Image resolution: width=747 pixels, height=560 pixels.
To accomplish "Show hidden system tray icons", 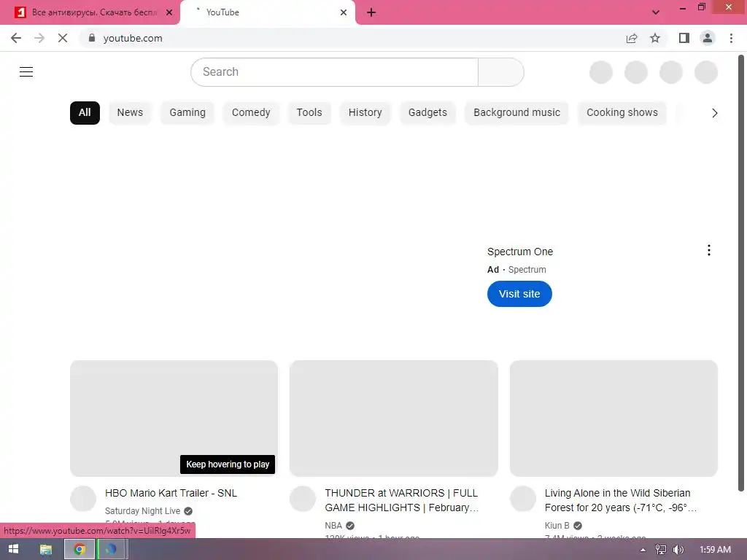I will point(643,550).
